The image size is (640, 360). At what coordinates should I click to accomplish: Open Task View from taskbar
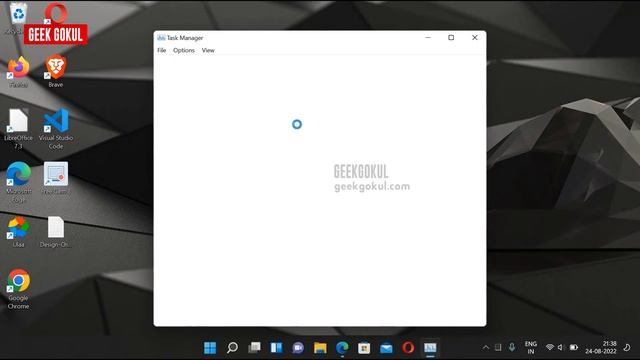(254, 348)
